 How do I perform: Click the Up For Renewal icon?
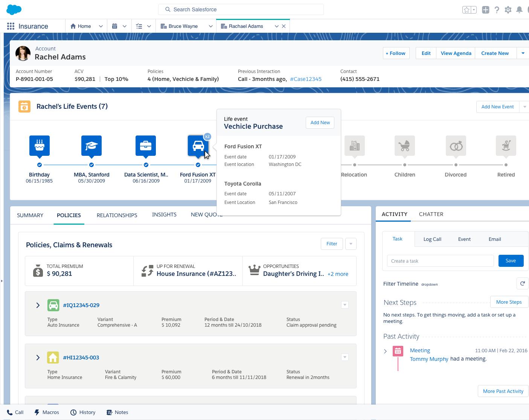point(147,270)
